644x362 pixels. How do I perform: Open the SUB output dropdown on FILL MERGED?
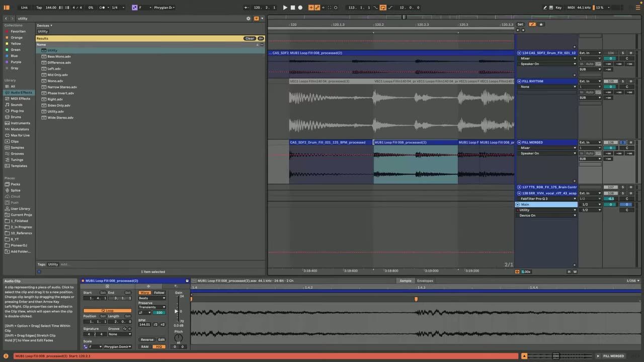click(590, 159)
